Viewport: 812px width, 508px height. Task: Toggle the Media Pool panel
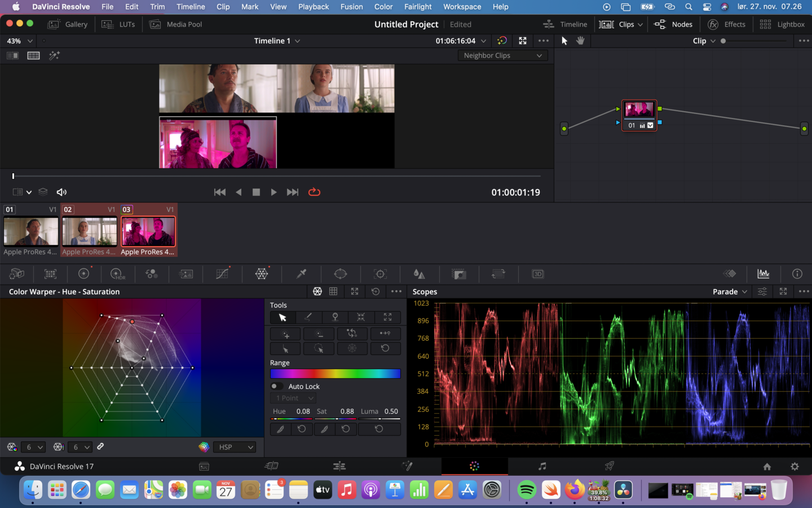pos(176,24)
